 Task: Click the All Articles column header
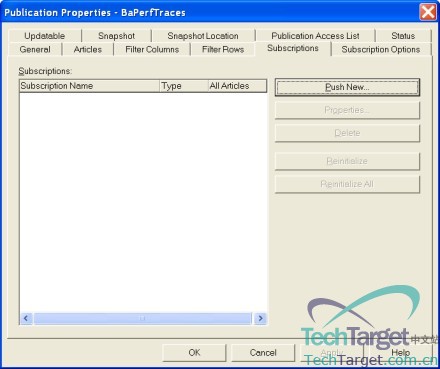click(237, 86)
